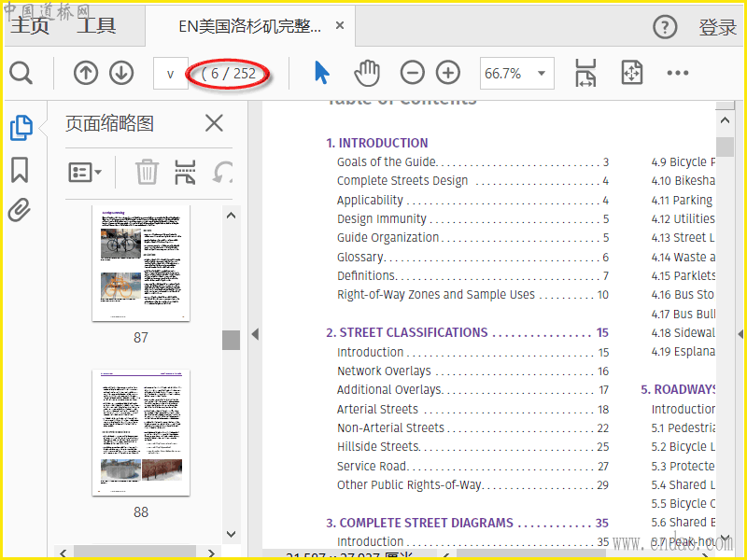Image resolution: width=747 pixels, height=560 pixels.
Task: Open 3. COMPLETE STREET DIAGRAMS link
Action: pos(467,523)
